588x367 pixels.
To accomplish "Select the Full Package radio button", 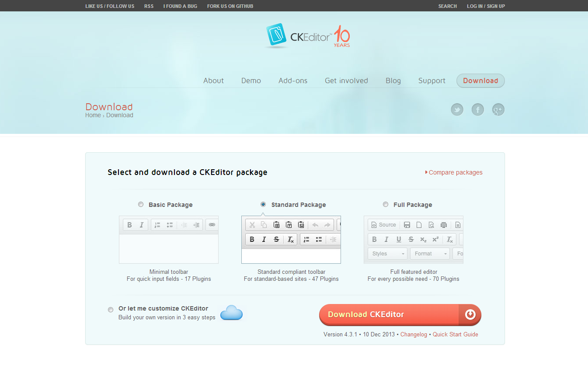I will (386, 204).
